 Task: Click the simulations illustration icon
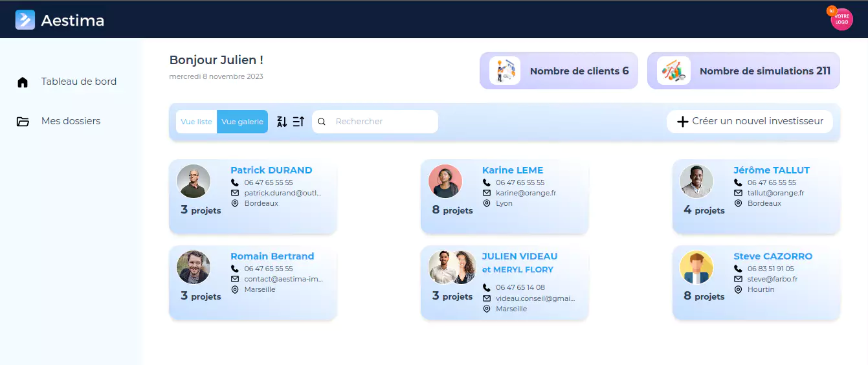[x=673, y=71]
